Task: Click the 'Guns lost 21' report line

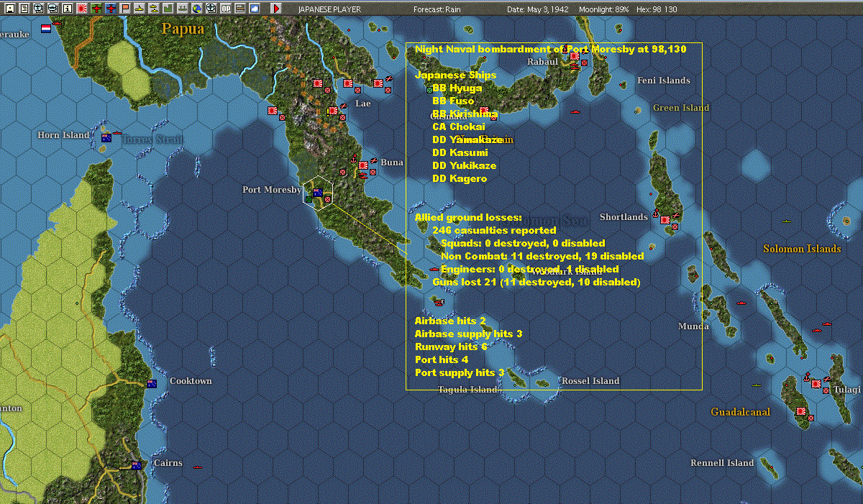Action: 536,283
